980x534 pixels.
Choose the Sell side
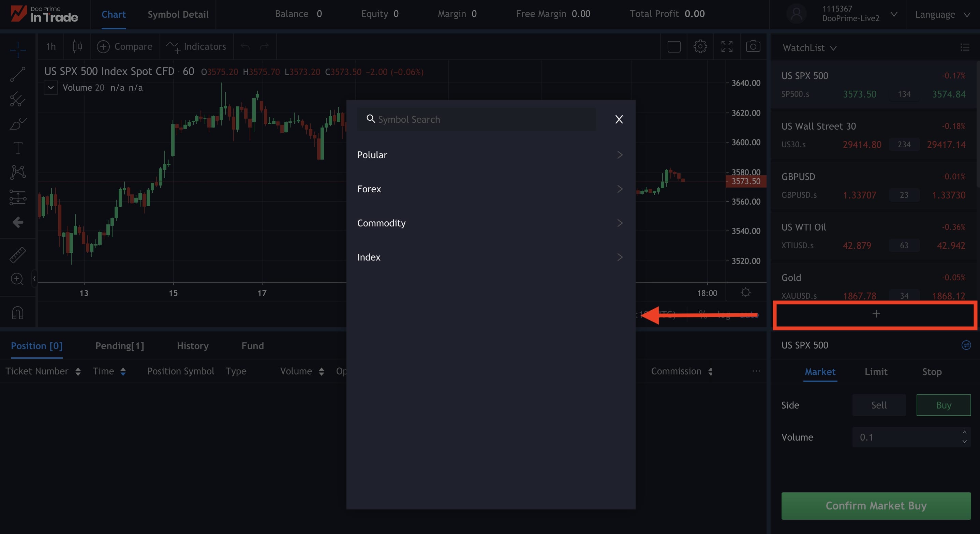[879, 405]
